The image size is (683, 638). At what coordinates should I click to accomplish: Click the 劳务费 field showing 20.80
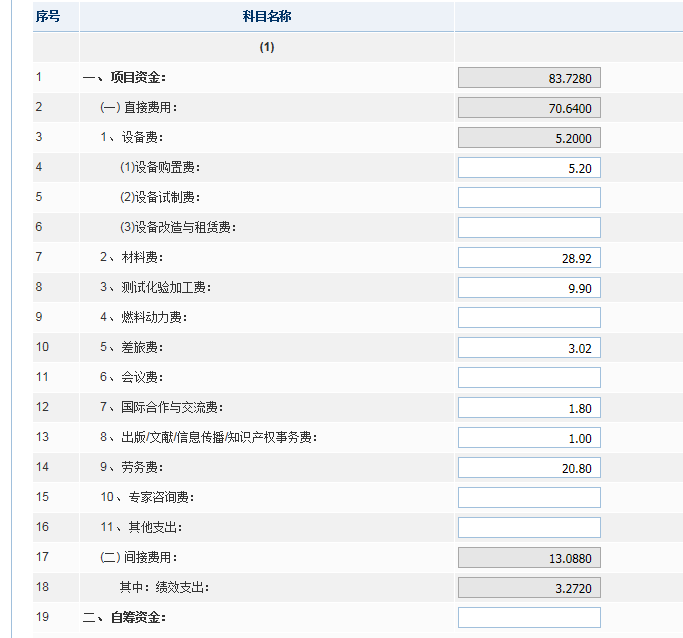(x=529, y=468)
